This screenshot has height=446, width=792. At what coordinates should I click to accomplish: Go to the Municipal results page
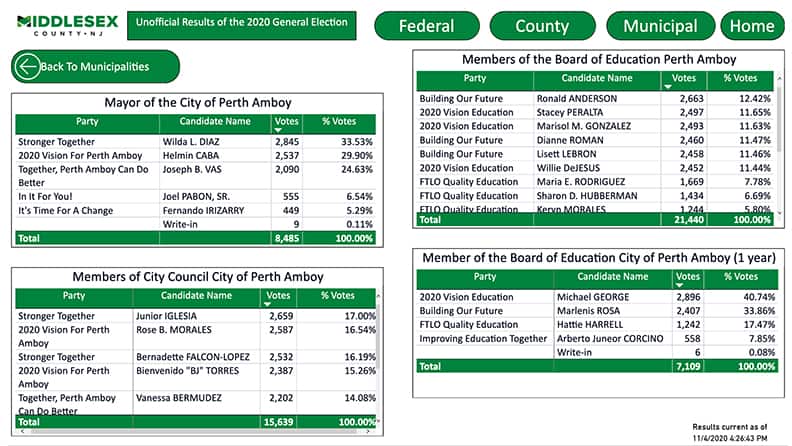[x=660, y=26]
